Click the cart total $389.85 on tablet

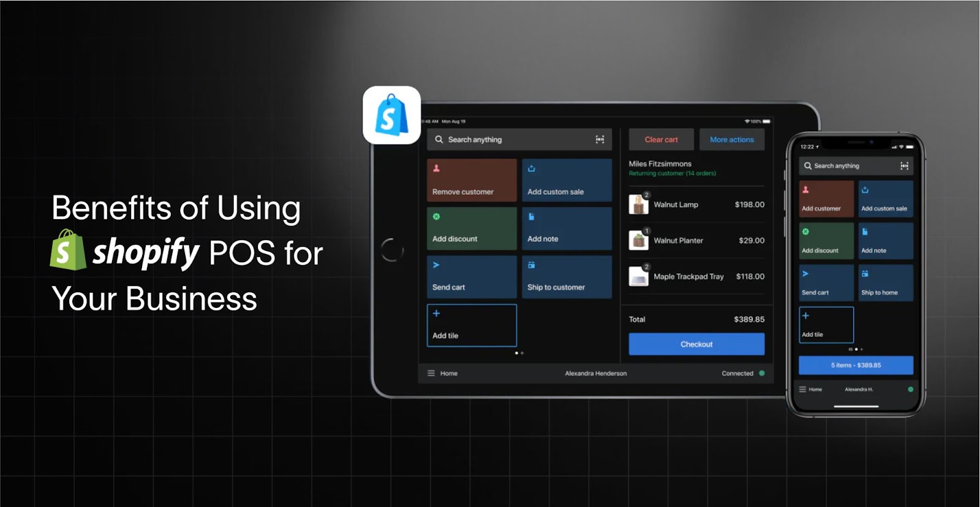tap(749, 319)
